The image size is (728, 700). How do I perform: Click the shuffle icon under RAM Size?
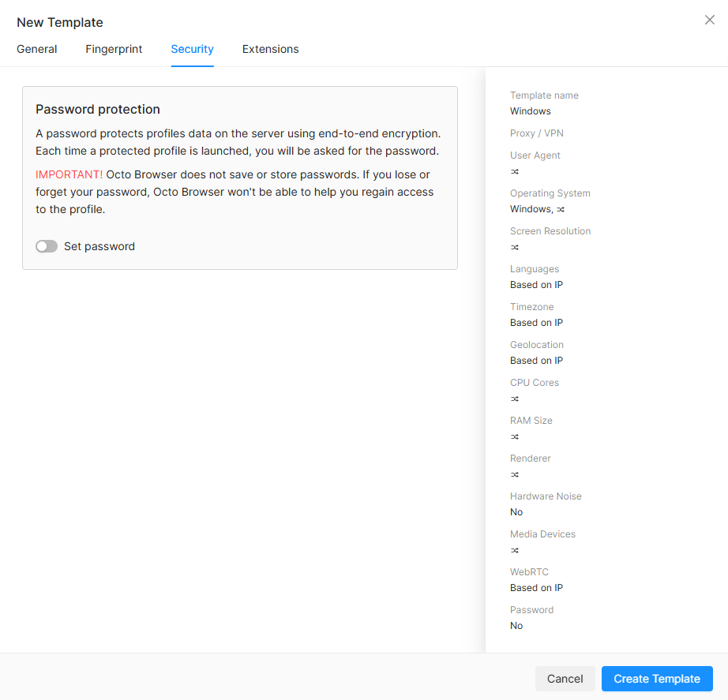515,436
